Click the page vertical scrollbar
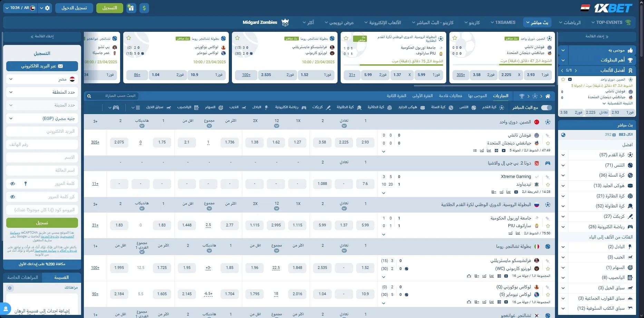This screenshot has height=318, width=644. click(x=641, y=30)
